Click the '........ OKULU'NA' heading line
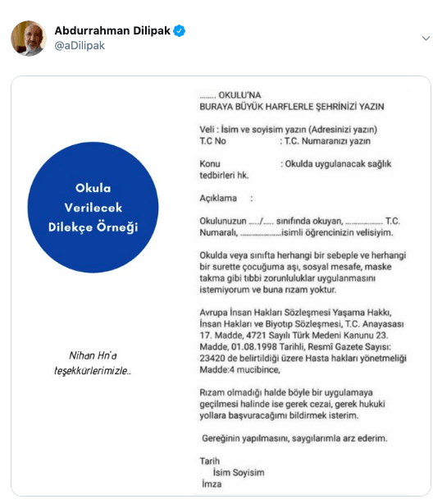The width and height of the screenshot is (433, 504). [x=230, y=95]
